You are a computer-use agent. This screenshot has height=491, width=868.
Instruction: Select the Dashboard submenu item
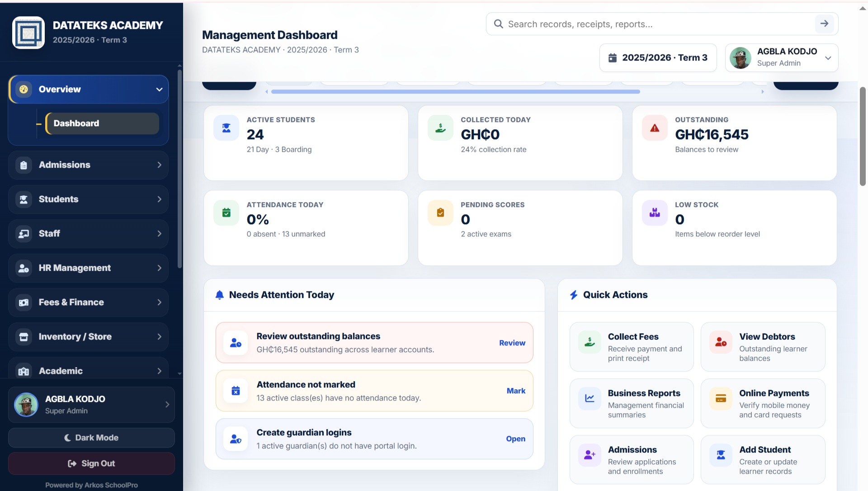click(x=103, y=123)
